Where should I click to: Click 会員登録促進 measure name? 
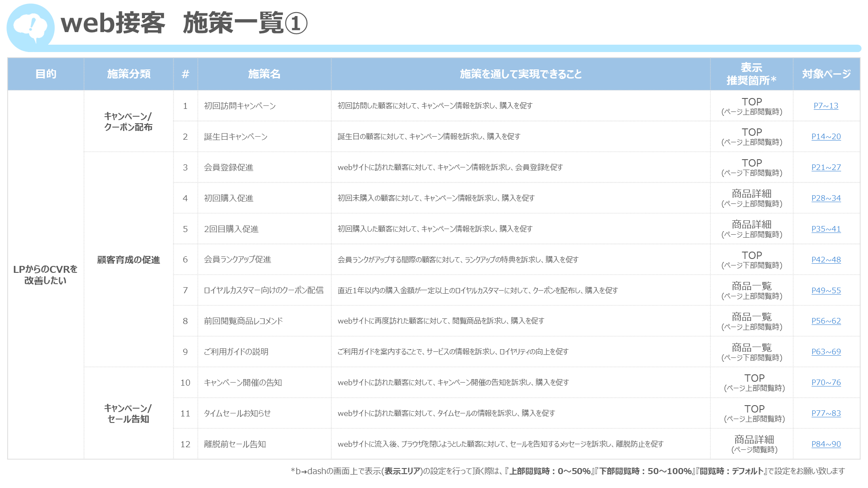[229, 167]
